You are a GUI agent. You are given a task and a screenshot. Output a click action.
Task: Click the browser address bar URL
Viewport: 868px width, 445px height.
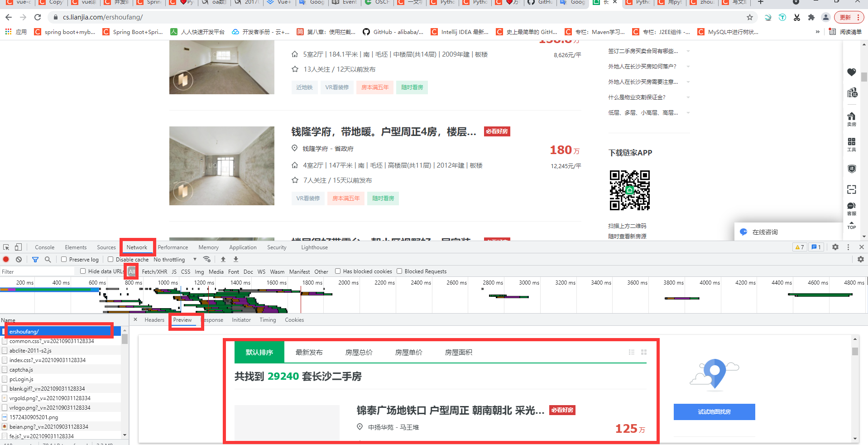(103, 17)
